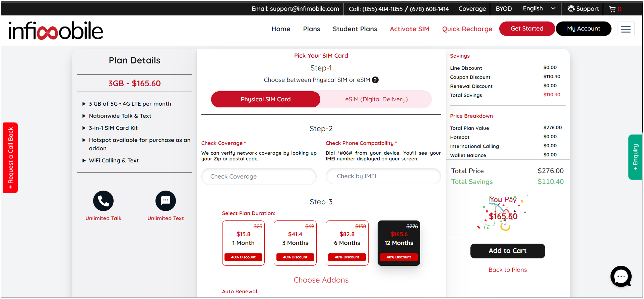The image size is (644, 299).
Task: Click the Total Price $276.00 amount
Action: (551, 171)
